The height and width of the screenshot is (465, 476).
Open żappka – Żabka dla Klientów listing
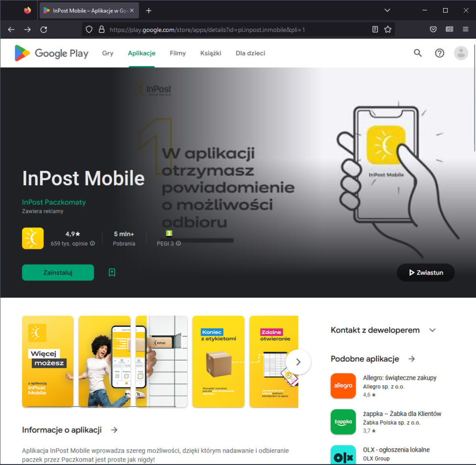coord(402,414)
